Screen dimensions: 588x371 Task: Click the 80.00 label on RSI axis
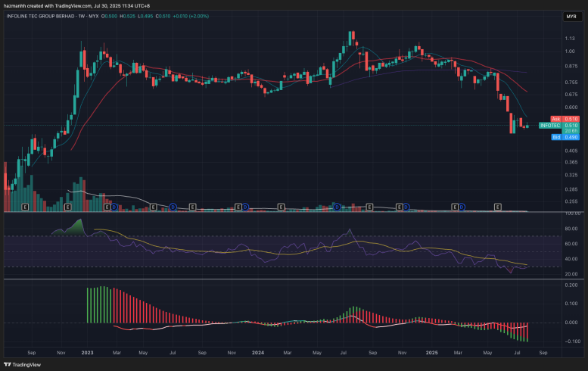[x=571, y=229]
